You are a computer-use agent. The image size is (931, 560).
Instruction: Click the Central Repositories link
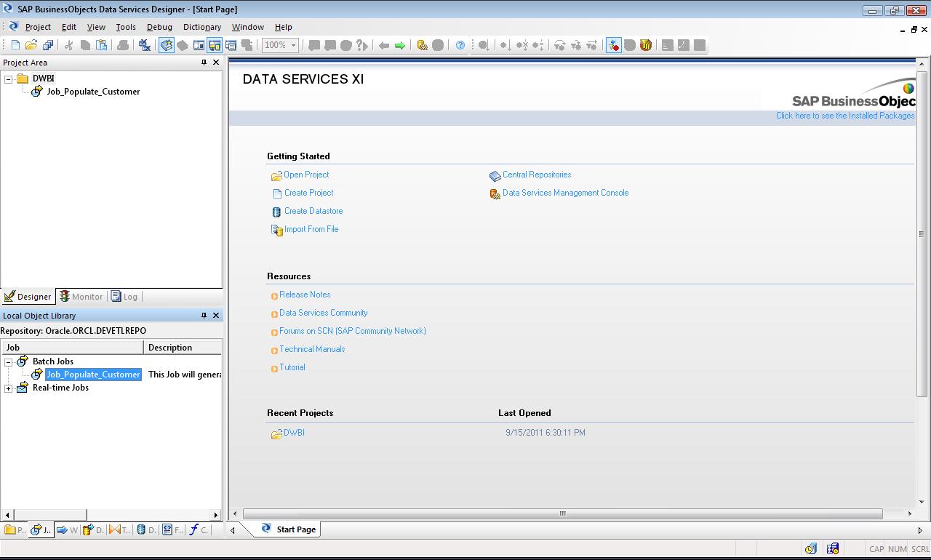point(537,175)
